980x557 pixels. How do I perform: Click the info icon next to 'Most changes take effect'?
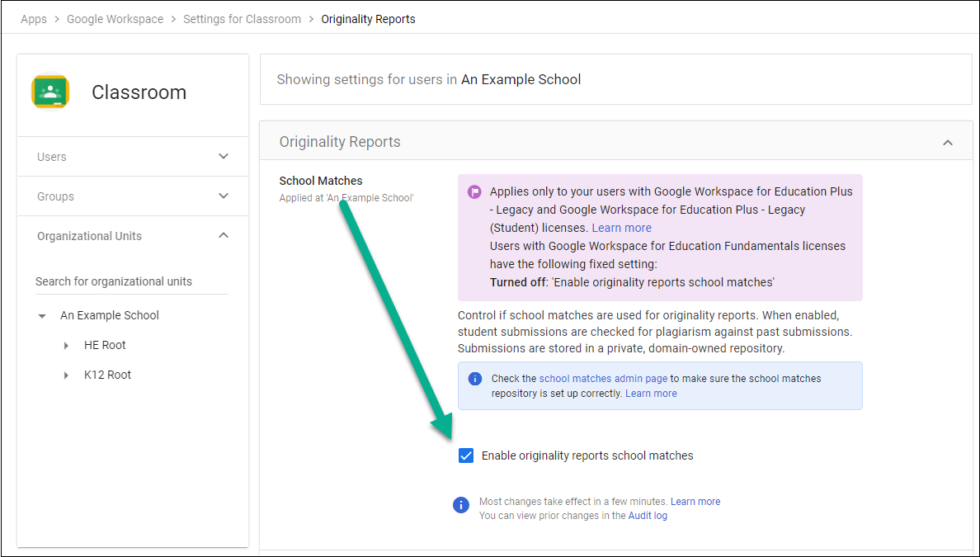click(x=461, y=505)
